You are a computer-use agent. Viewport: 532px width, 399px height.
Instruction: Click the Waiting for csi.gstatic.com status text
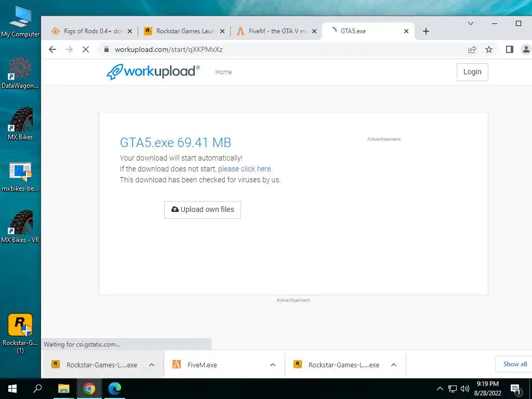[x=82, y=344]
